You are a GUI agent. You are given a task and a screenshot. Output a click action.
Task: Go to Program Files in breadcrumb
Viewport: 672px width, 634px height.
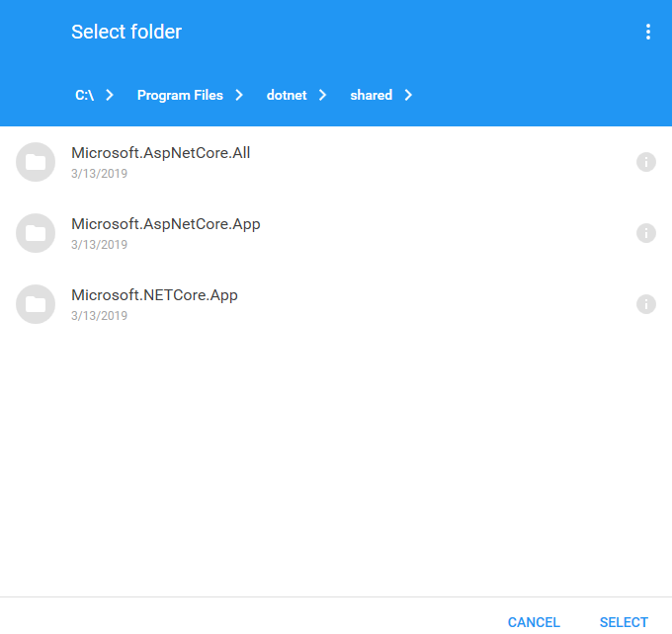[180, 95]
